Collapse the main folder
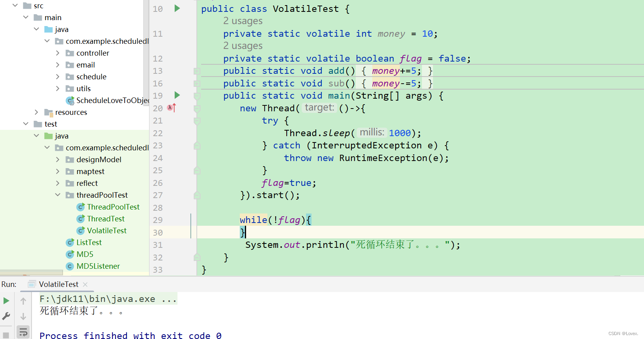Image resolution: width=644 pixels, height=339 pixels. 26,17
